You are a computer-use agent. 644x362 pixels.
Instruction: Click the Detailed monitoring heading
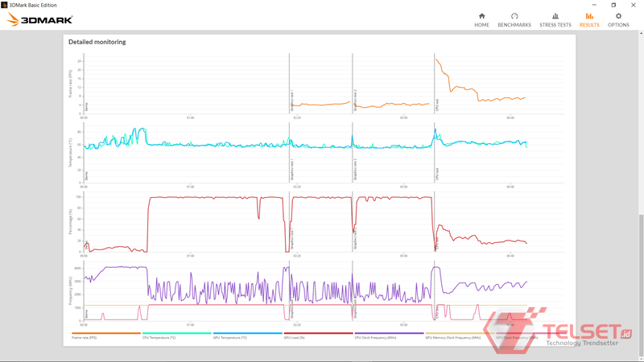[x=97, y=42]
